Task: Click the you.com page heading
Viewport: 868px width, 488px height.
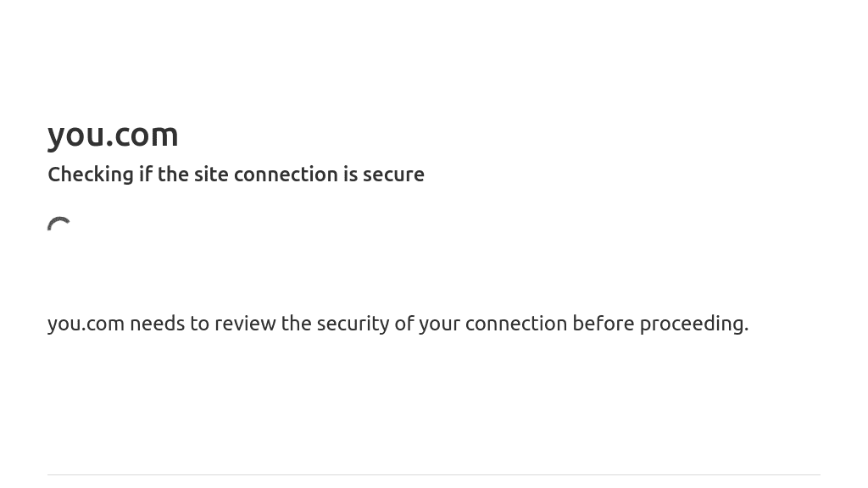Action: coord(113,136)
